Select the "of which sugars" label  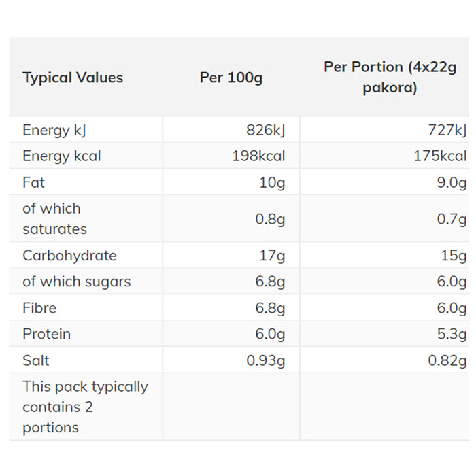click(76, 282)
